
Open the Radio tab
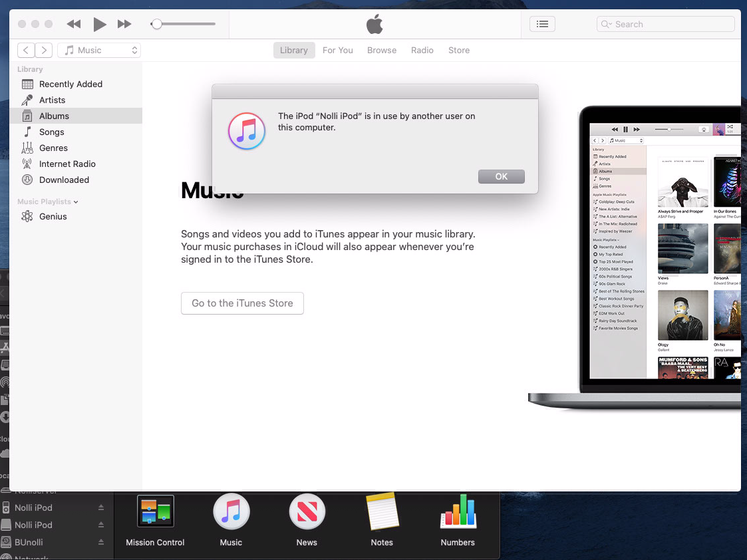pos(422,50)
